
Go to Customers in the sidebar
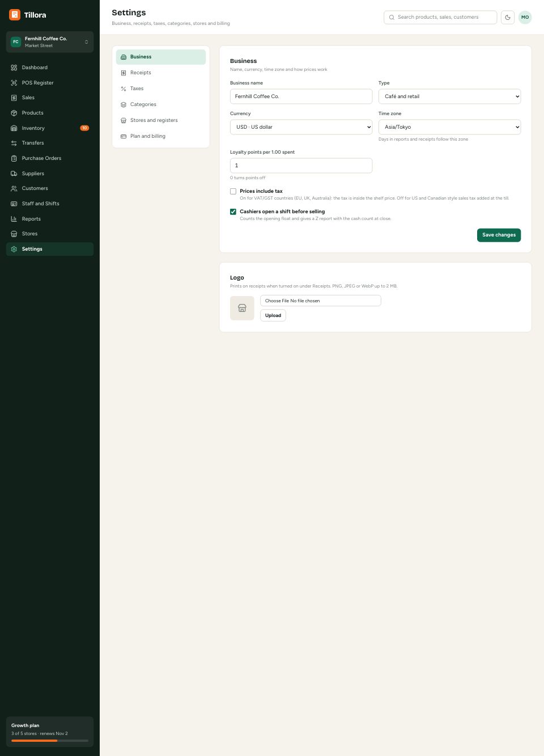(x=50, y=188)
